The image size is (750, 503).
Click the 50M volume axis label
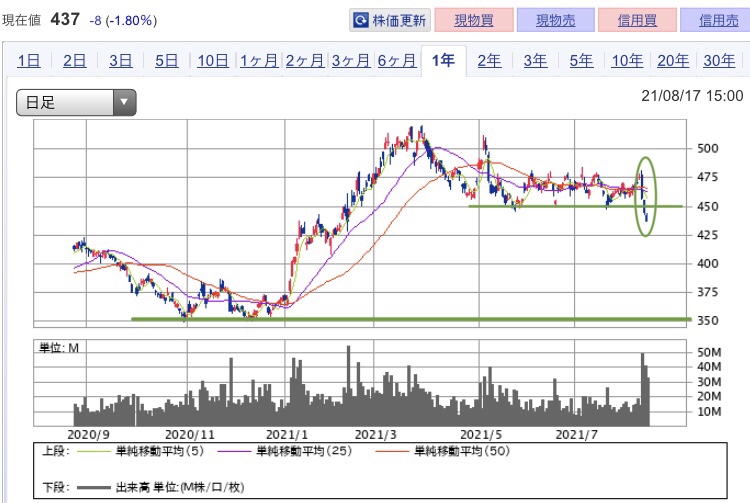(x=709, y=352)
